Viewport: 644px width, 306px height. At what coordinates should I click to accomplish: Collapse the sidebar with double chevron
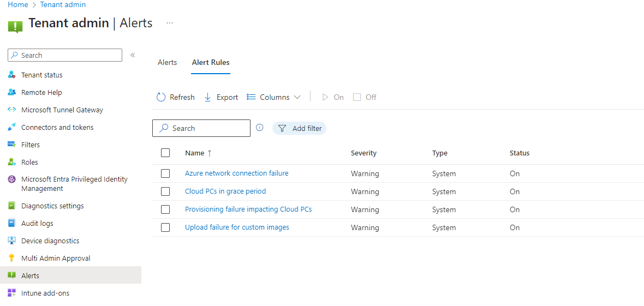click(133, 55)
